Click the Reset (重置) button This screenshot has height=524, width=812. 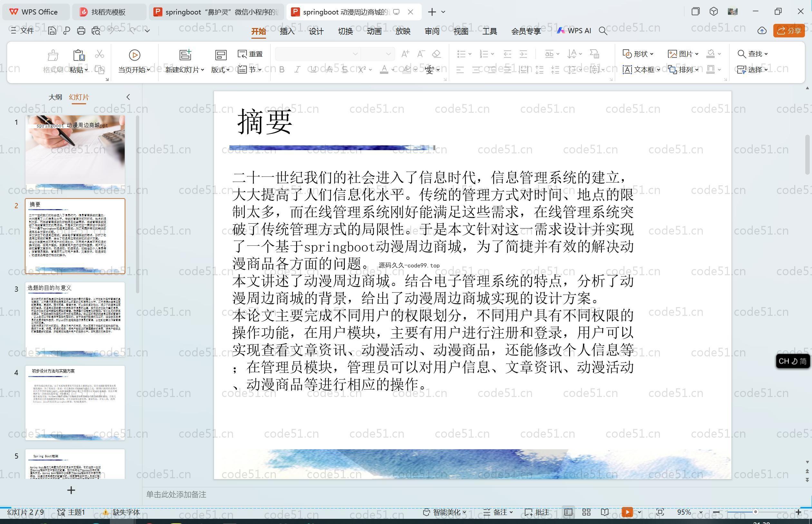coord(250,54)
